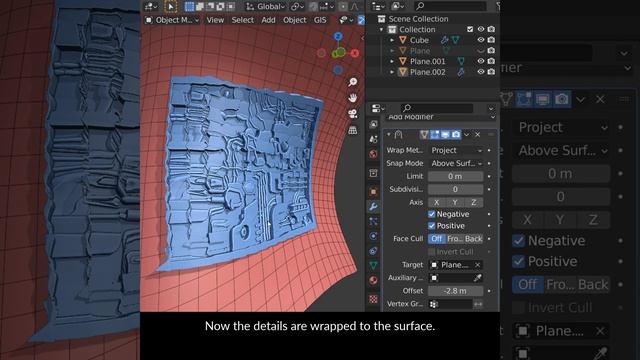640x360 pixels.
Task: Toggle camera view with the camera navigation icon
Action: click(353, 114)
